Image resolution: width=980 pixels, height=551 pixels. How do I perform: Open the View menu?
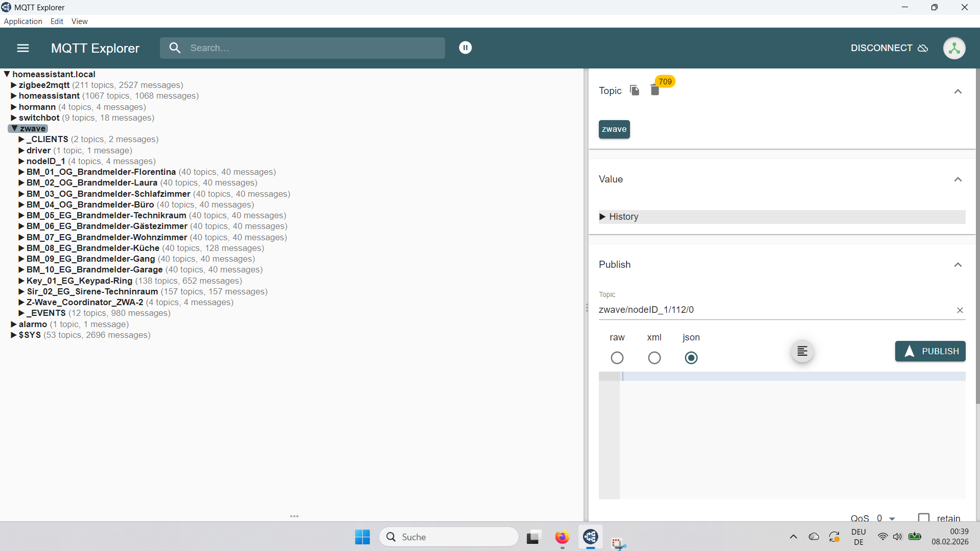tap(80, 21)
